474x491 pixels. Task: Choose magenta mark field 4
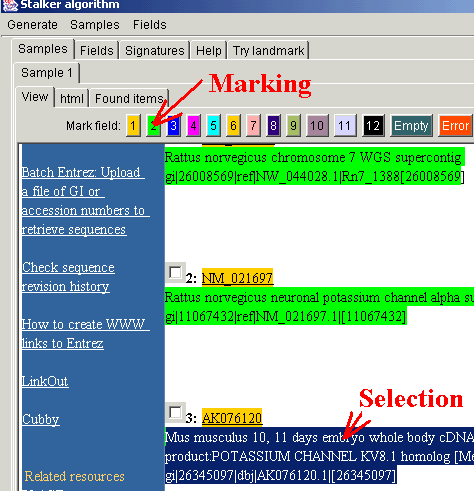pos(193,126)
